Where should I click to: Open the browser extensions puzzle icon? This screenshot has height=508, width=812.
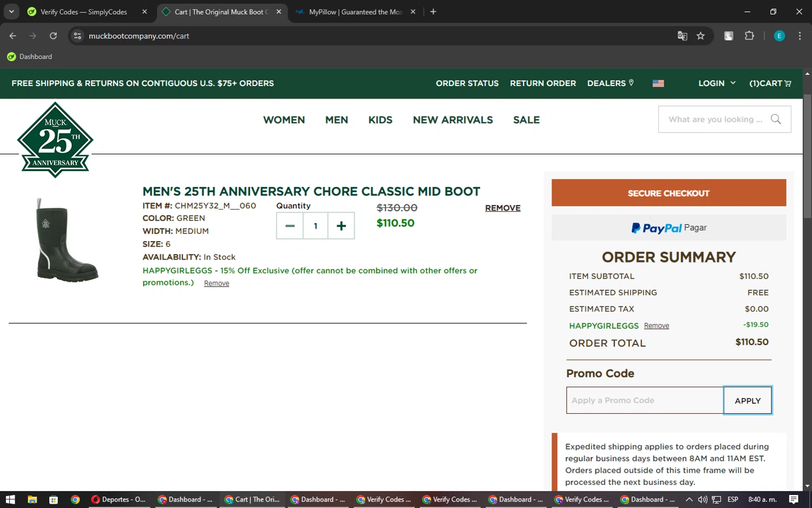749,36
